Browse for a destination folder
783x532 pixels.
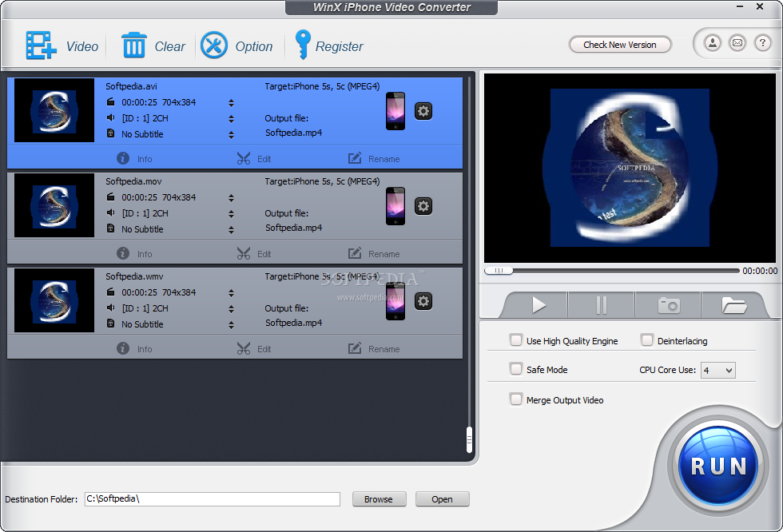(379, 499)
